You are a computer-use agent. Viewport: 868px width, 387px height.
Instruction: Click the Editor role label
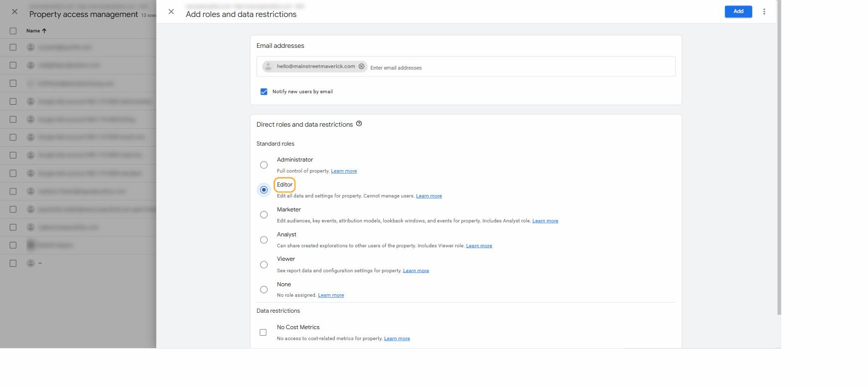pos(285,185)
